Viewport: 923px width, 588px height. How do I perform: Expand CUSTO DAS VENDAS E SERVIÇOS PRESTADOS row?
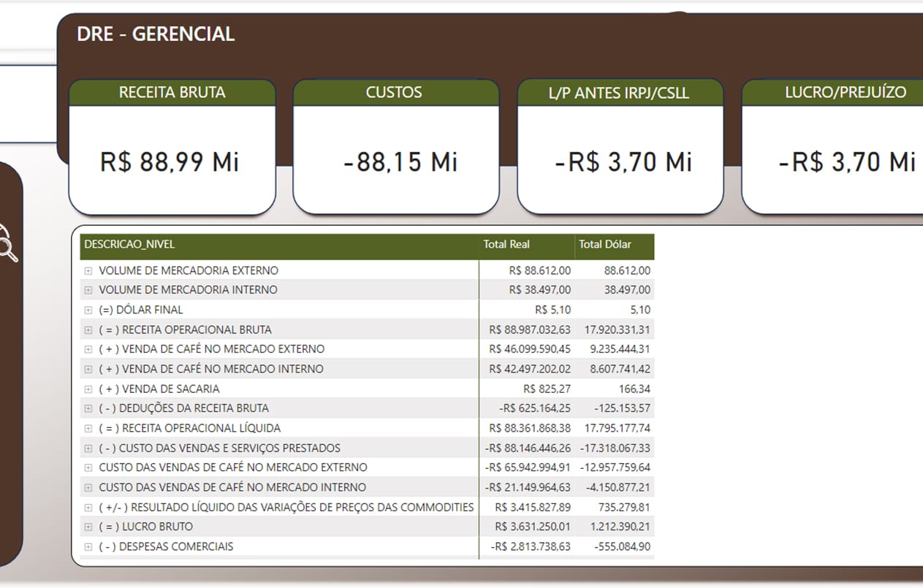tap(88, 448)
